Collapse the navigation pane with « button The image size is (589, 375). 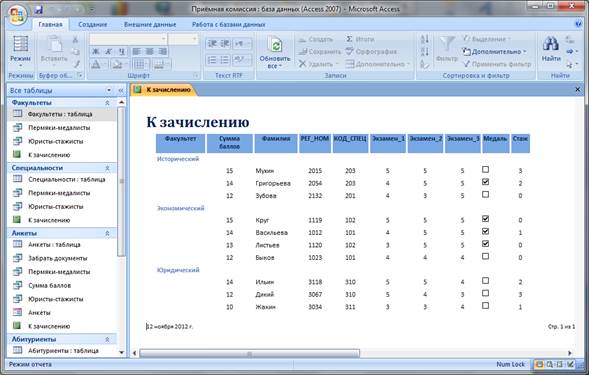coord(121,90)
